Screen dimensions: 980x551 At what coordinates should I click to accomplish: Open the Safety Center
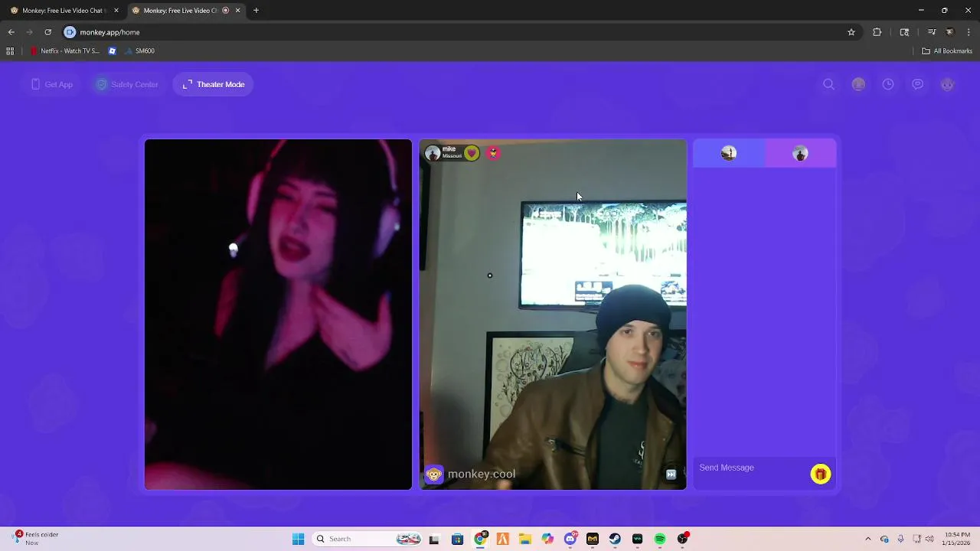(127, 84)
